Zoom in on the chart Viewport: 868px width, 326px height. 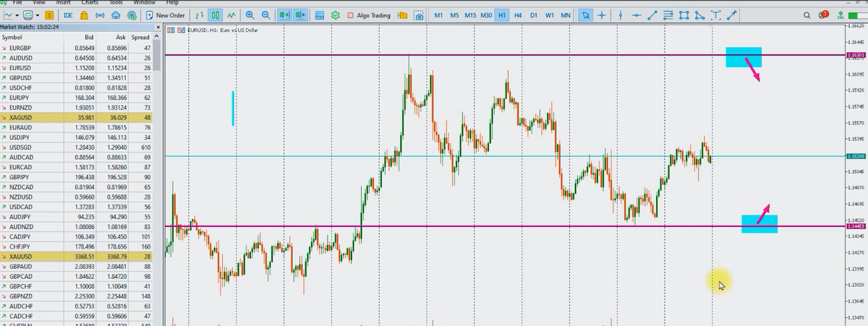pyautogui.click(x=250, y=15)
